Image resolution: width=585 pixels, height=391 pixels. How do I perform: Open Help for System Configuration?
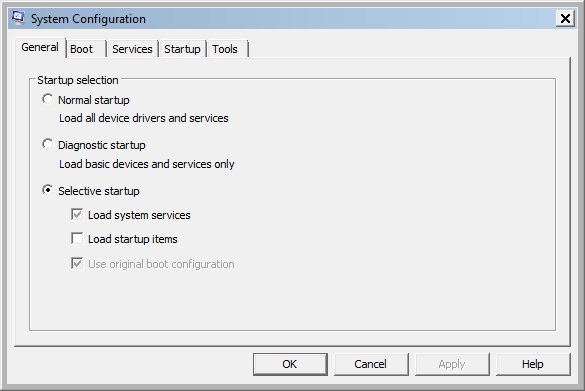tap(533, 364)
